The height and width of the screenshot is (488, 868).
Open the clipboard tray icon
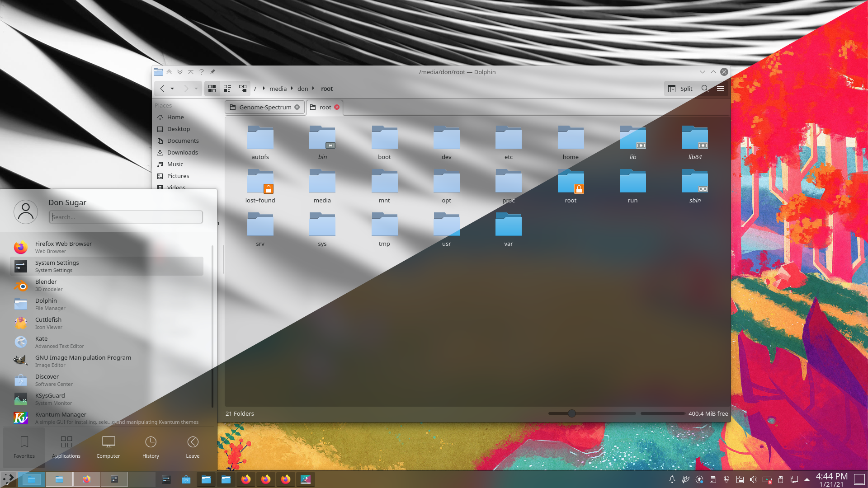pyautogui.click(x=713, y=479)
